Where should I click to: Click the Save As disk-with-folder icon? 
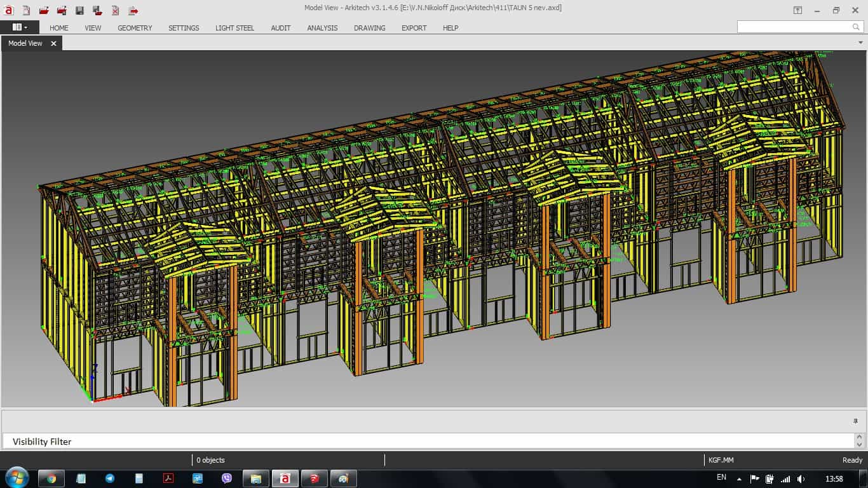[x=97, y=10]
